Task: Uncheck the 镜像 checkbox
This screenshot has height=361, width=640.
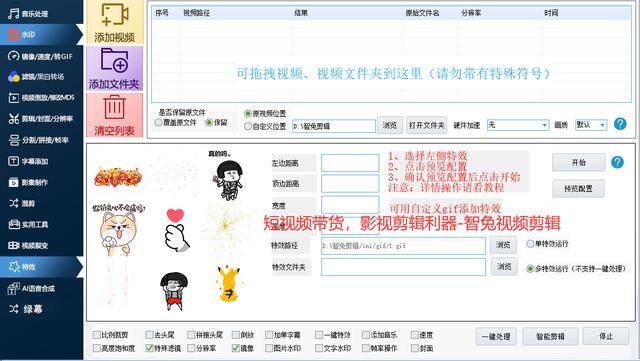Action: coord(236,348)
